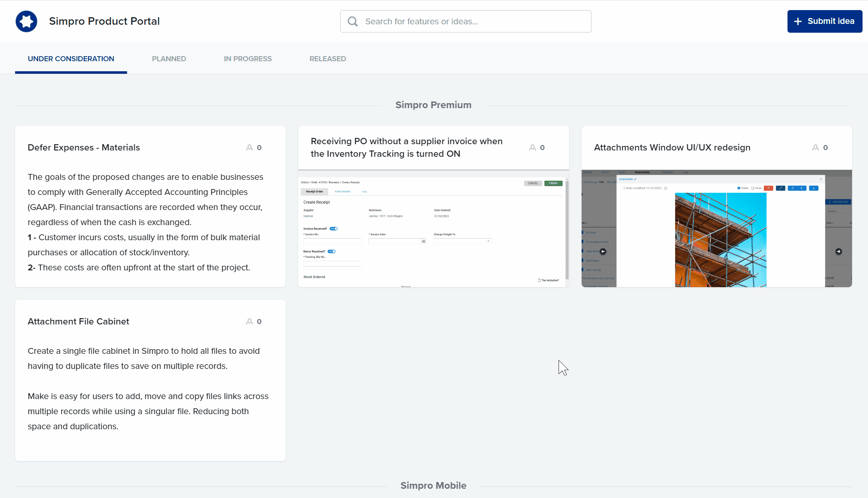
Task: Switch to the Released tab
Action: (328, 59)
